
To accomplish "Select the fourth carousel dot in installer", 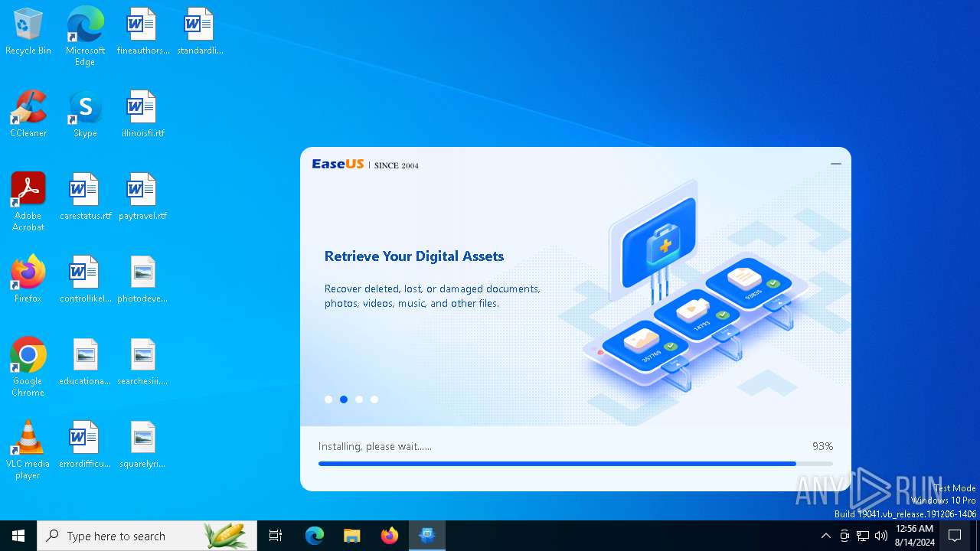I will click(x=374, y=399).
